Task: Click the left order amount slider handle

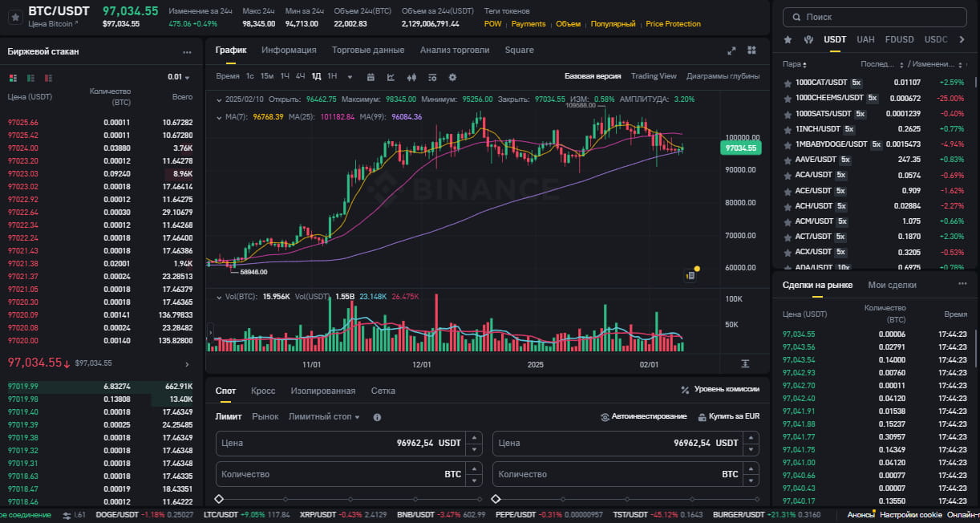Action: (220, 499)
